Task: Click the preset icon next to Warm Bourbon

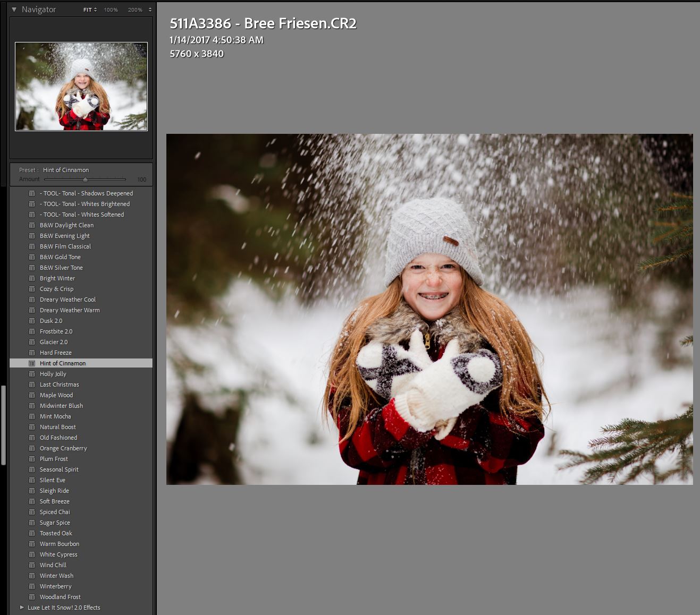Action: click(x=32, y=544)
